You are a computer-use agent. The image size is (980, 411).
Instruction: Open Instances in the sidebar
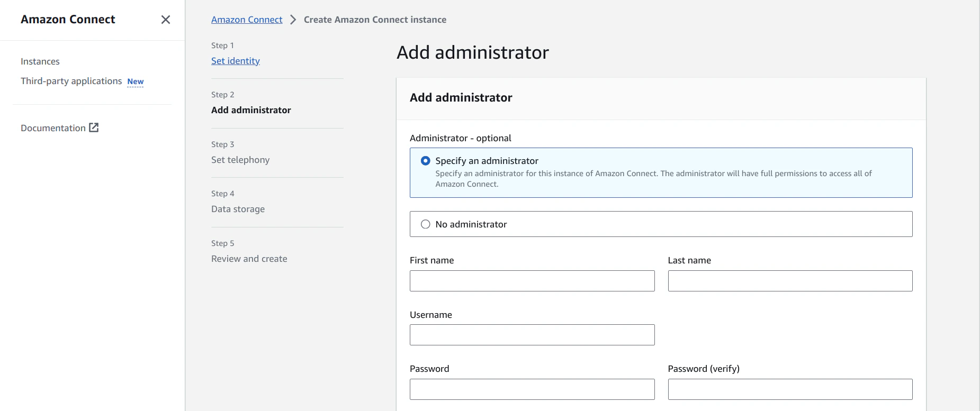pyautogui.click(x=40, y=61)
